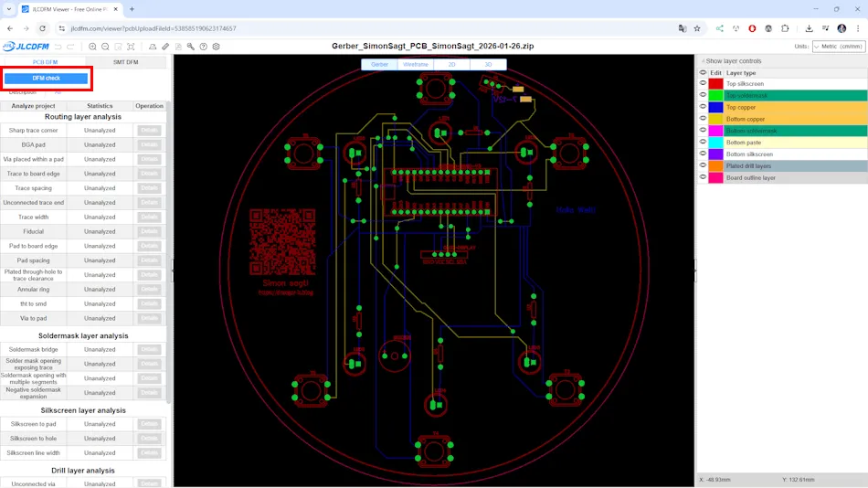Image resolution: width=868 pixels, height=488 pixels.
Task: Select the Wireframe view tab
Action: (415, 64)
